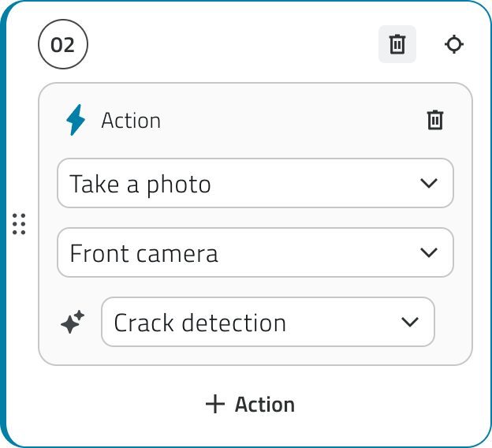The image size is (492, 448).
Task: Click the six-dot drag handle
Action: 20,224
